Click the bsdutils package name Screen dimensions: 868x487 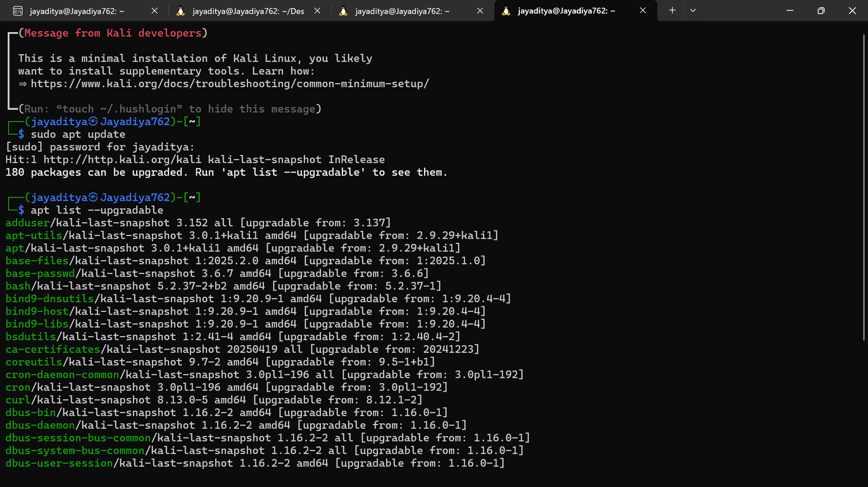point(31,337)
